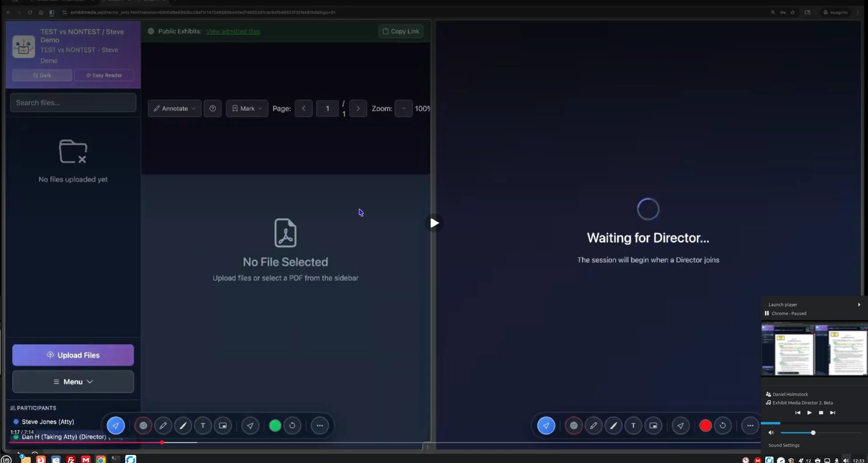Mute using speaker icon beside volume slider
The width and height of the screenshot is (868, 463).
coord(771,433)
